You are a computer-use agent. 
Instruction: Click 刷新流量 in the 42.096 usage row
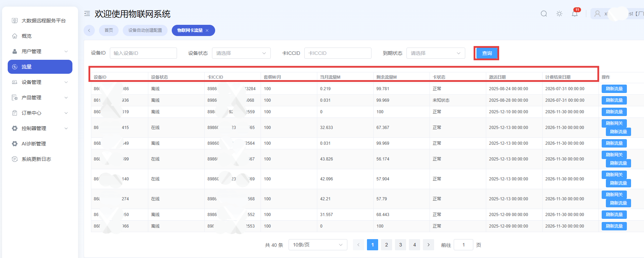(618, 183)
